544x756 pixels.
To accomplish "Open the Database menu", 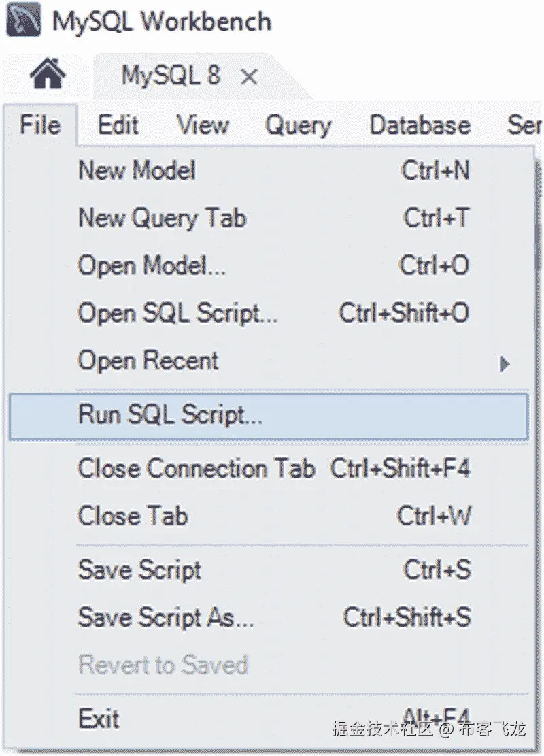I will (418, 125).
